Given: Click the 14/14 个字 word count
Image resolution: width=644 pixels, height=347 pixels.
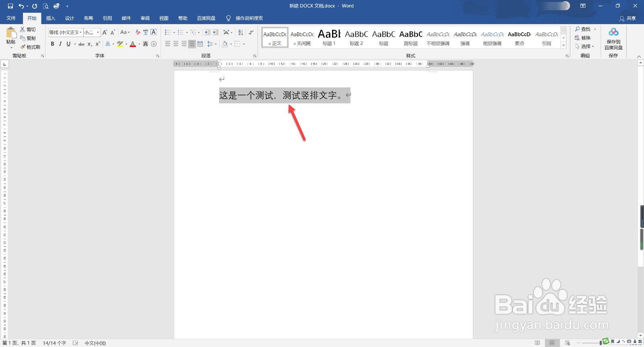Looking at the screenshot, I should pos(54,343).
